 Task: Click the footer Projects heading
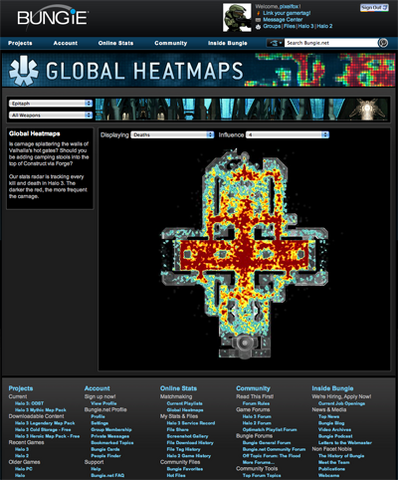pos(21,388)
